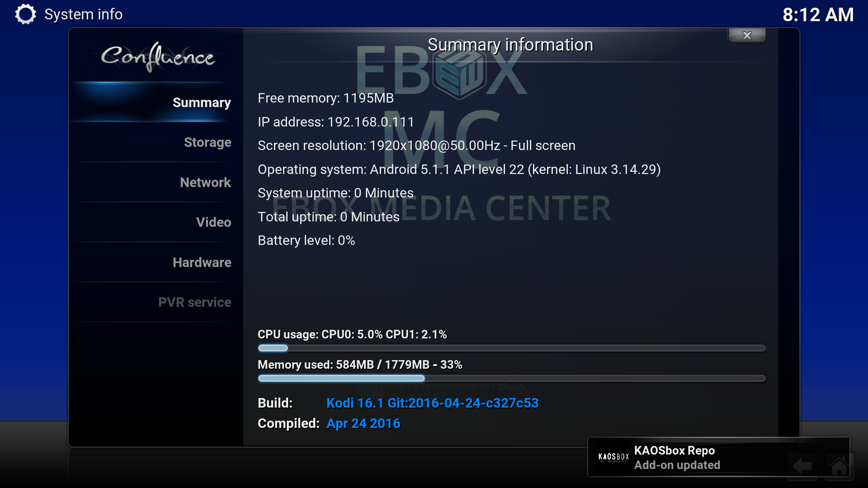This screenshot has width=868, height=488.
Task: Click the KAOSbox Repo notification title
Action: (x=675, y=450)
